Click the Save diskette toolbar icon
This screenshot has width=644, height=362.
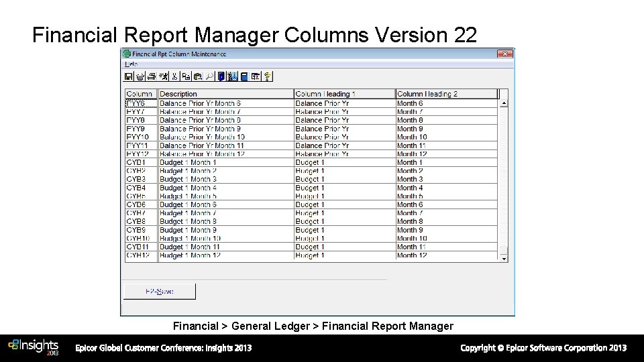click(129, 76)
